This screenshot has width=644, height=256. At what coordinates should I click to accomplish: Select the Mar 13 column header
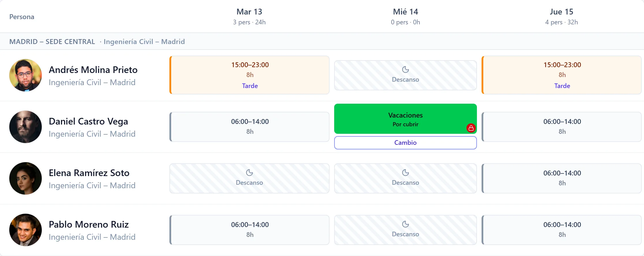249,17
